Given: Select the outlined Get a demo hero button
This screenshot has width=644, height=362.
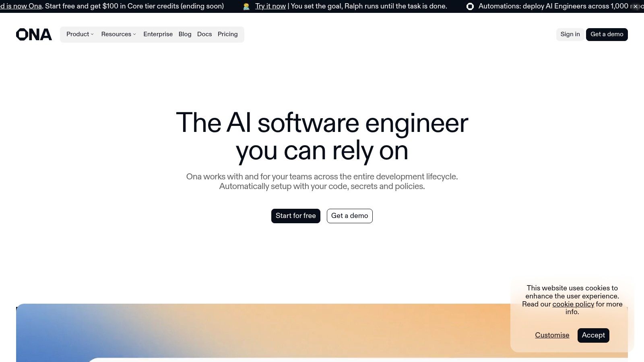Looking at the screenshot, I should (x=349, y=216).
